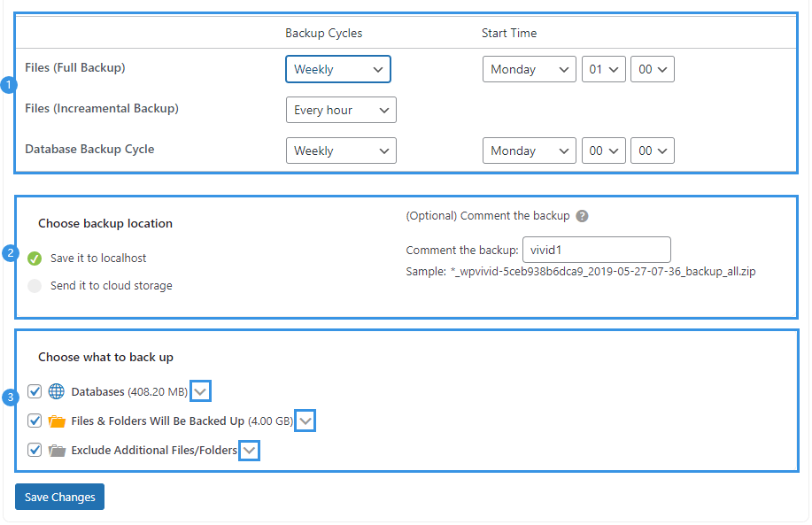Click the orange Files & Folders icon
812x525 pixels.
[57, 421]
